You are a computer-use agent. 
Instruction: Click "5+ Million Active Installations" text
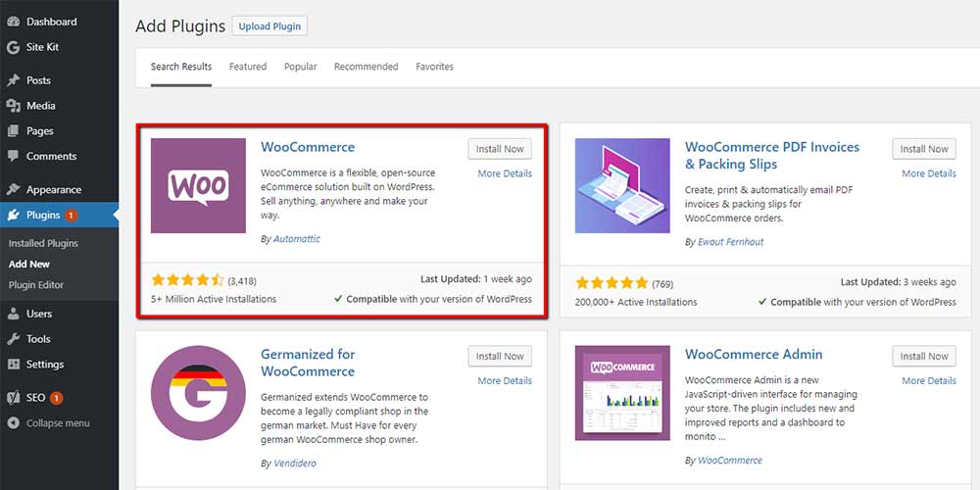(214, 299)
